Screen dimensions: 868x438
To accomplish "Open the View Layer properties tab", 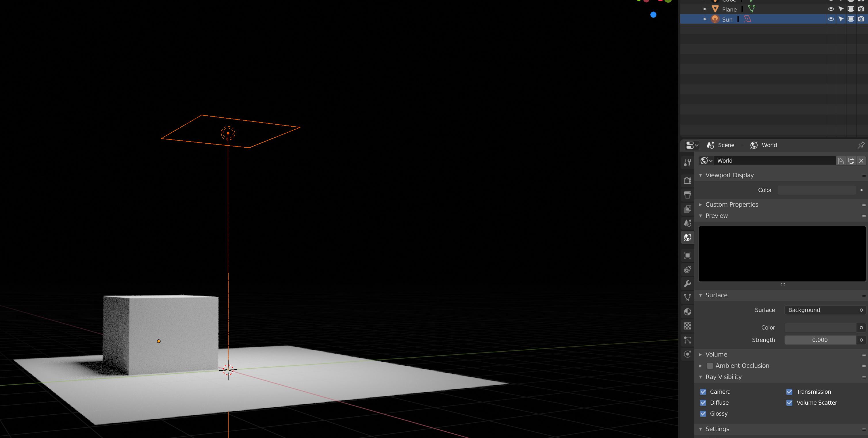I will [687, 209].
